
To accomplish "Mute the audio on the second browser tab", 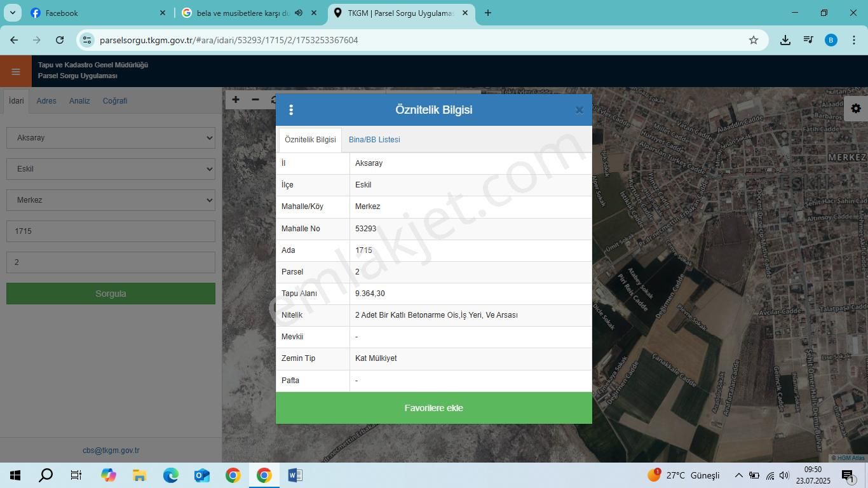I will (x=299, y=13).
